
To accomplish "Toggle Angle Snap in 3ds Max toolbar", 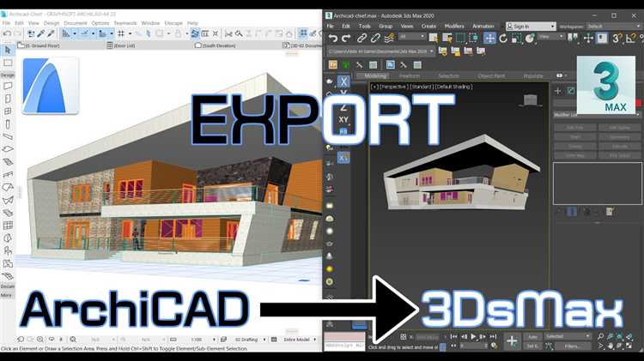I will pos(631,38).
